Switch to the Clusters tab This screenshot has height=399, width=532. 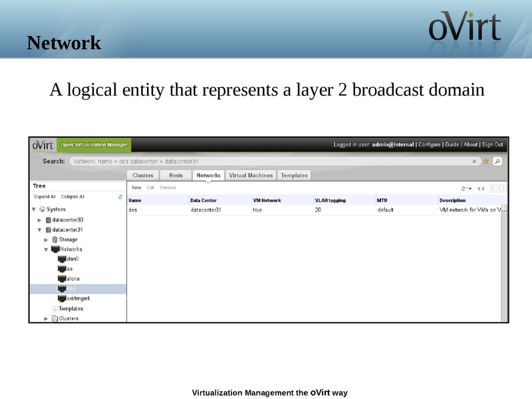click(x=143, y=176)
